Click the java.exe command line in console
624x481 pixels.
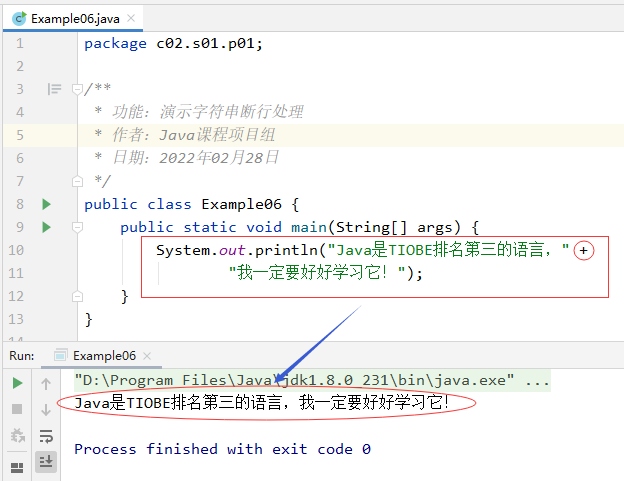[x=312, y=380]
